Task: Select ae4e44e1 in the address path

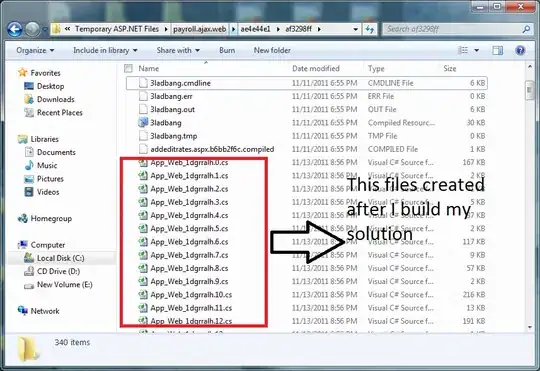Action: coord(255,29)
